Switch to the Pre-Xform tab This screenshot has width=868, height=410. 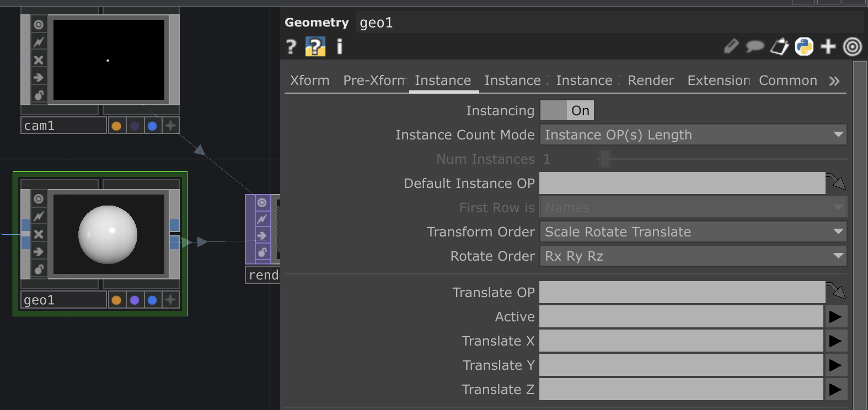tap(374, 80)
